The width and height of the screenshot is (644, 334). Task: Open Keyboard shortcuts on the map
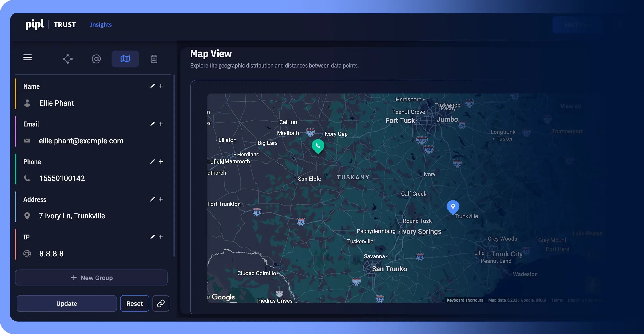pyautogui.click(x=465, y=300)
